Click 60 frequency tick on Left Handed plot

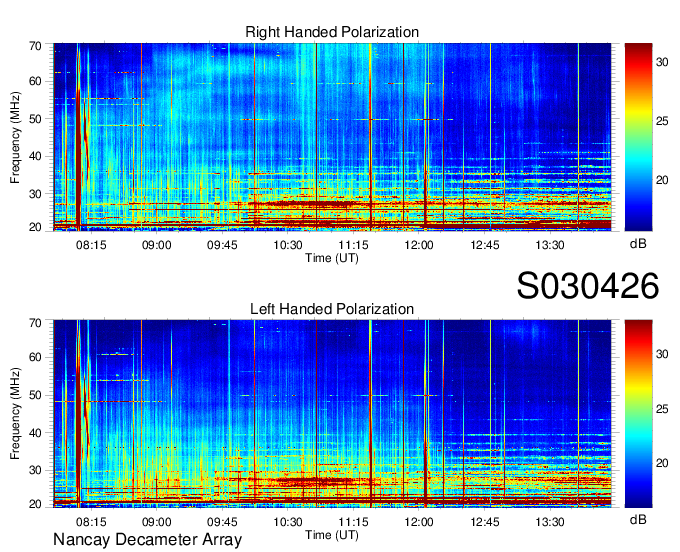(x=35, y=357)
